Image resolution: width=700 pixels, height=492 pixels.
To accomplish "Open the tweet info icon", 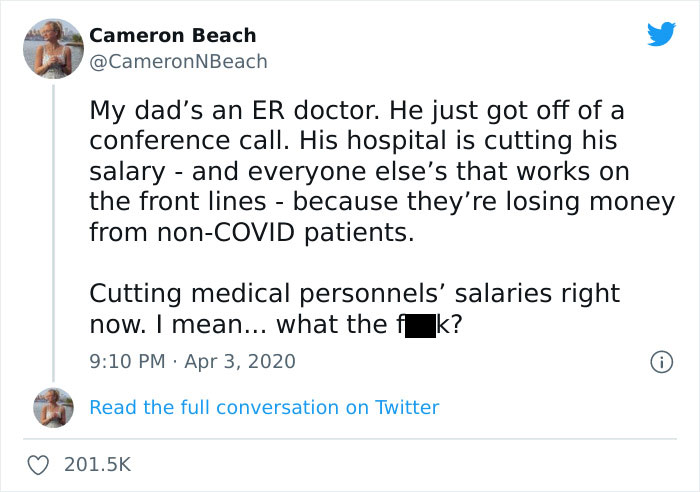I will (660, 361).
